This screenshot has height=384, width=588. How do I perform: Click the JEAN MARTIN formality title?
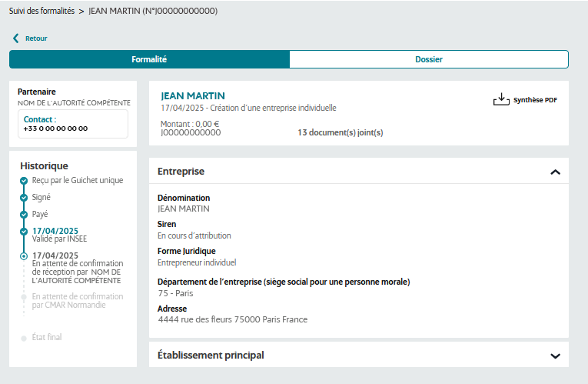pyautogui.click(x=193, y=95)
